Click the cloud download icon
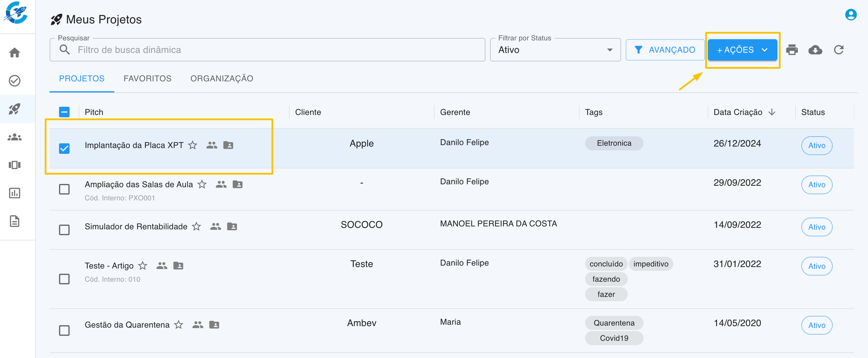Image resolution: width=868 pixels, height=358 pixels. click(815, 50)
